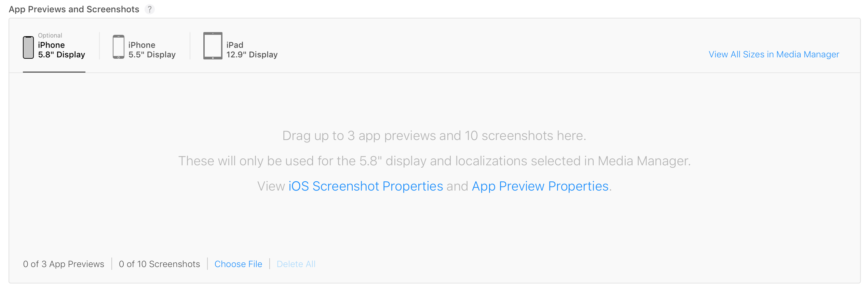
Task: Open View All Sizes in Media Manager
Action: pos(774,54)
